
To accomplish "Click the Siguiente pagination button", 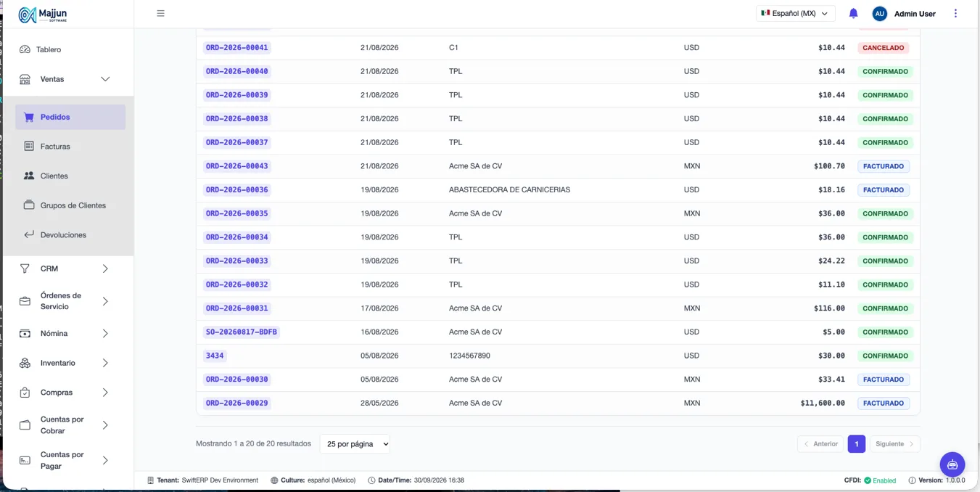I will pyautogui.click(x=894, y=444).
